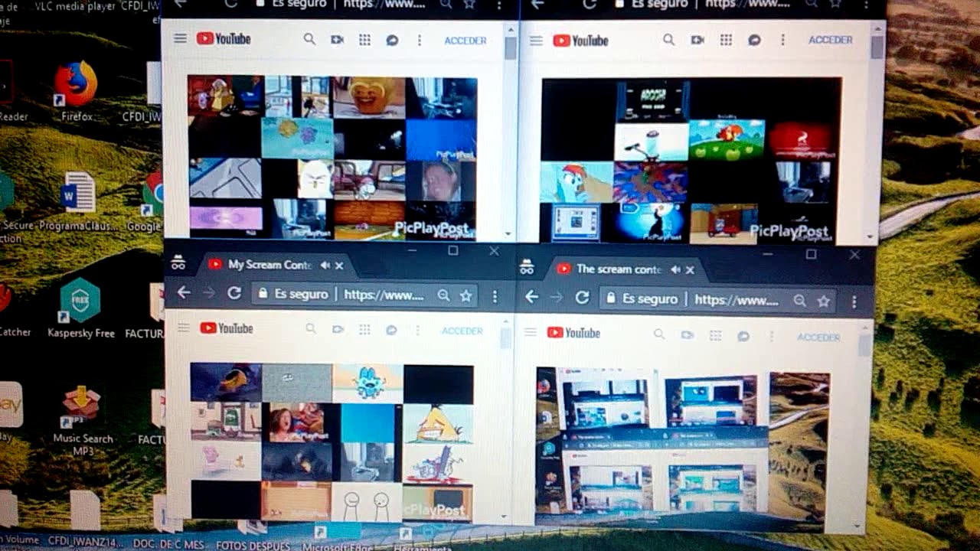Select the My Scream Conte tab
The image size is (980, 551).
pos(276,265)
